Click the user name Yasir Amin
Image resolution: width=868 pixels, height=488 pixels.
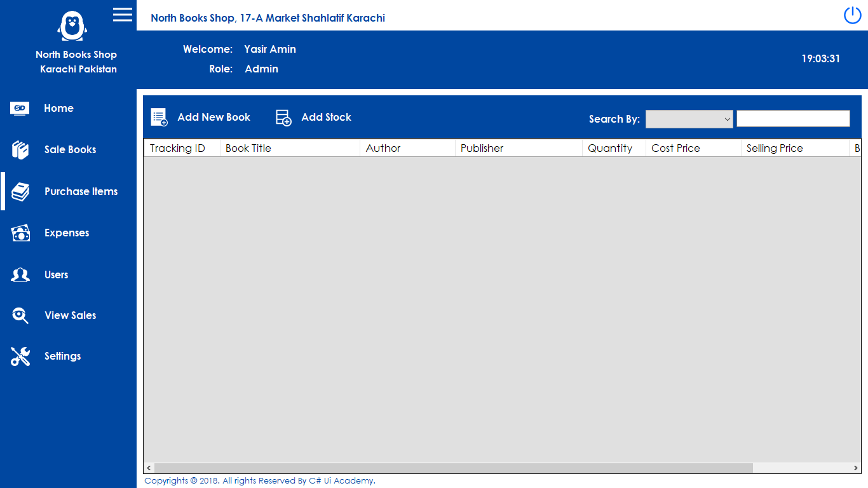coord(270,49)
